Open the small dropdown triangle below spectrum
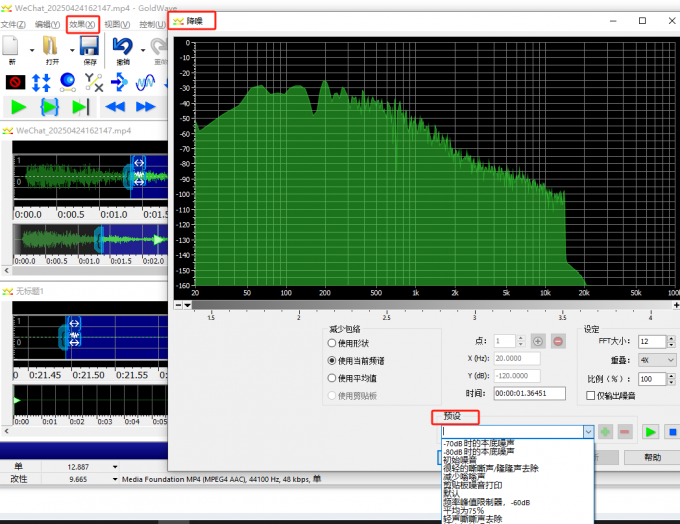The width and height of the screenshot is (680, 524). [x=187, y=305]
